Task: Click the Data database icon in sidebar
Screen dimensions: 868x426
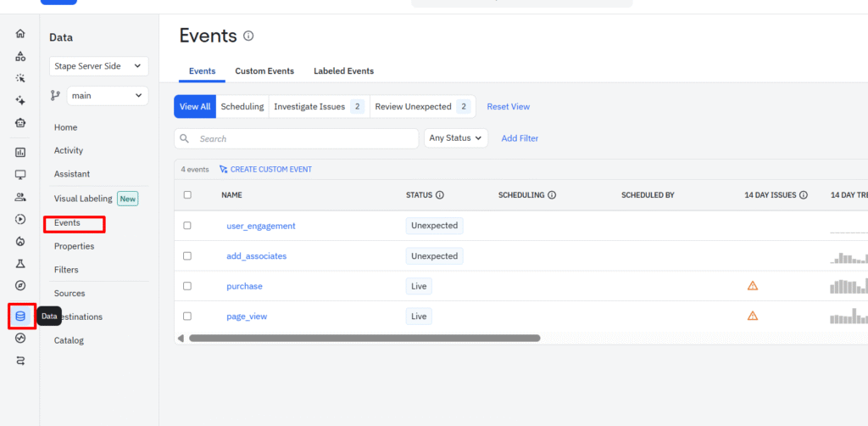Action: pos(20,316)
